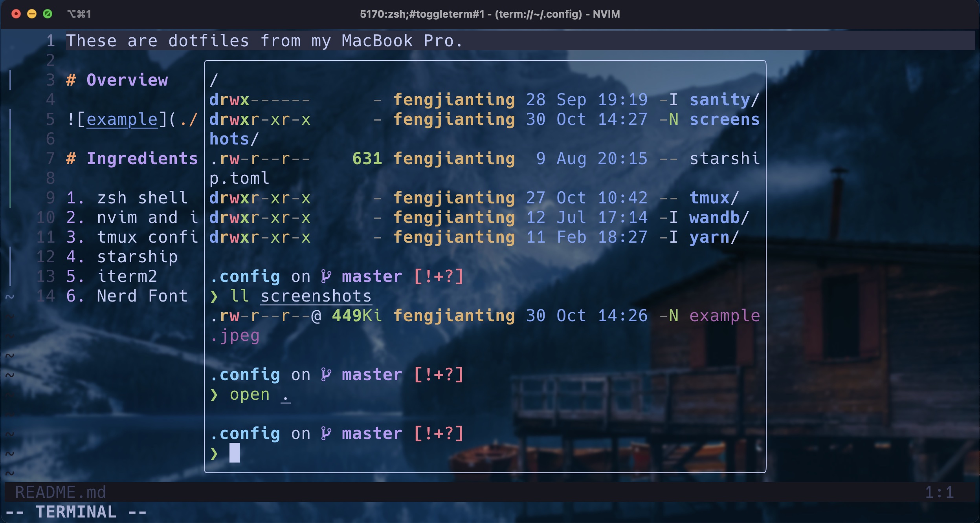Click line number 14 in the gutter
Image resolution: width=980 pixels, height=523 pixels.
[x=46, y=296]
